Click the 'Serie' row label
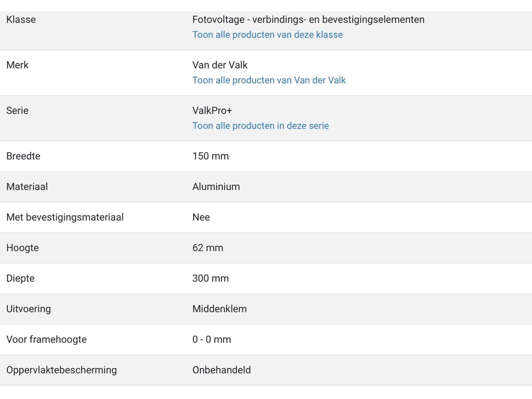532x399 pixels. tap(17, 111)
